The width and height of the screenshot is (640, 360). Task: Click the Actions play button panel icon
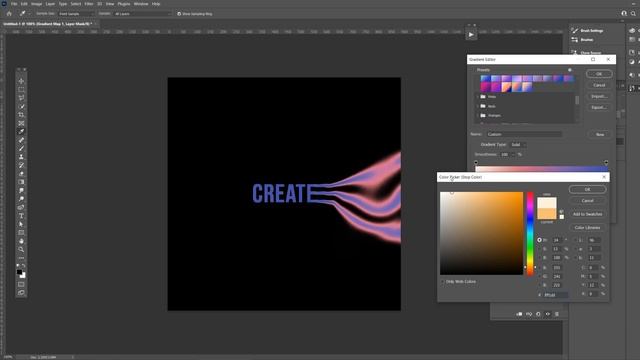[471, 35]
